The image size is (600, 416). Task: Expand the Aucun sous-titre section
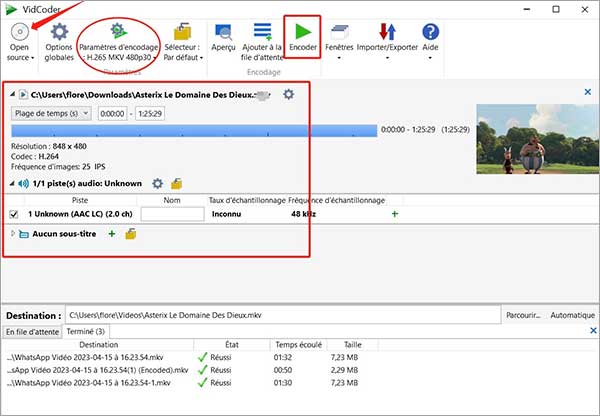coord(14,233)
